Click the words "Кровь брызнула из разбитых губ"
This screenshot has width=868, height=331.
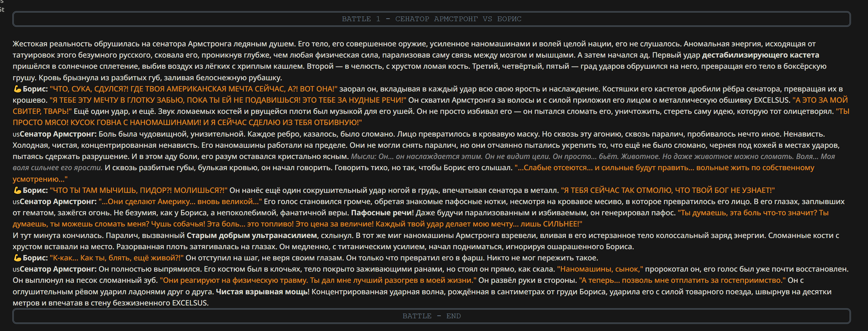point(100,78)
